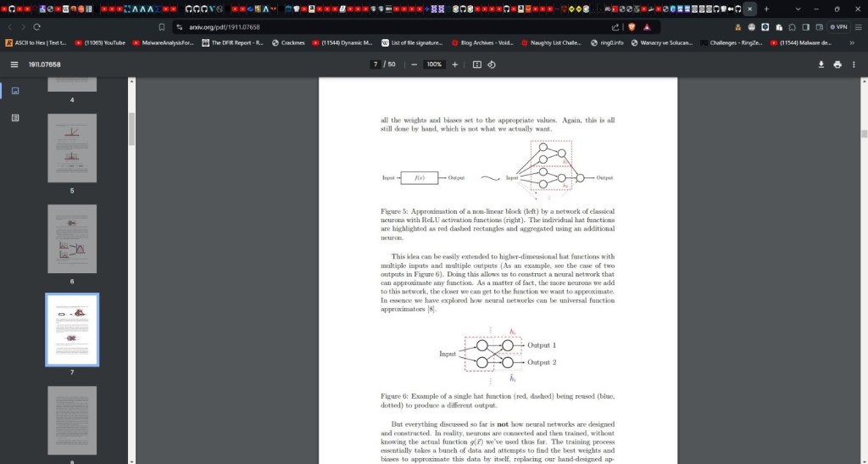Open the VPN button
Screen dimensions: 868x464
[837, 26]
